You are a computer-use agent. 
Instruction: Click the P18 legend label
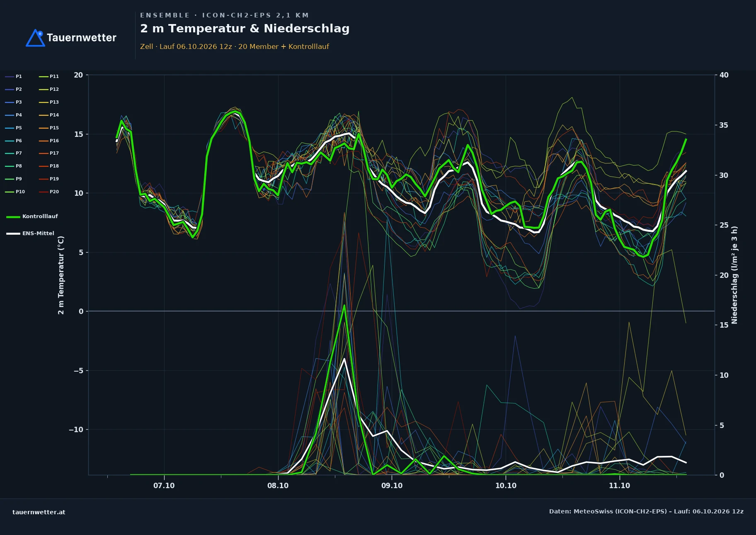pos(54,166)
